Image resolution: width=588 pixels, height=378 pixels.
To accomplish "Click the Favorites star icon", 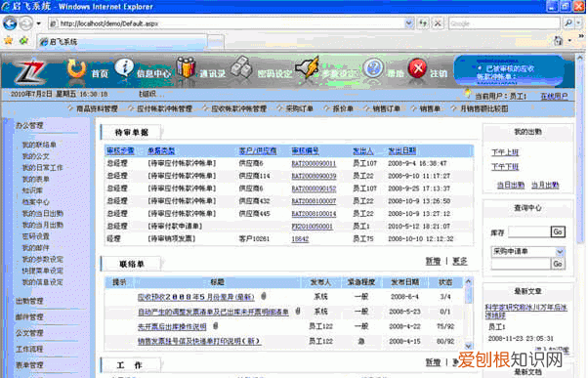I will [x=8, y=40].
